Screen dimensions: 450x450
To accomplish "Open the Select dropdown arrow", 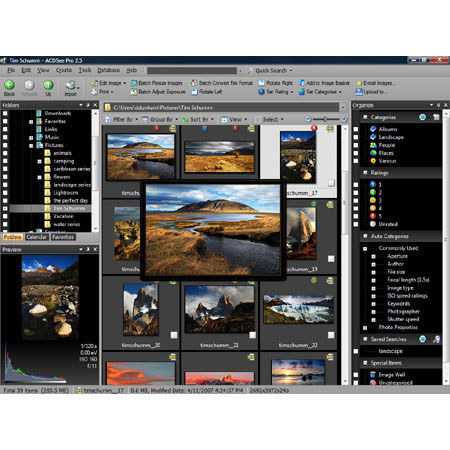I will pos(282,119).
